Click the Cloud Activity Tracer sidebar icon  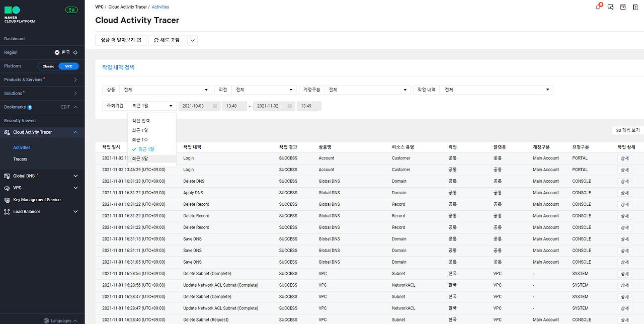pos(7,132)
